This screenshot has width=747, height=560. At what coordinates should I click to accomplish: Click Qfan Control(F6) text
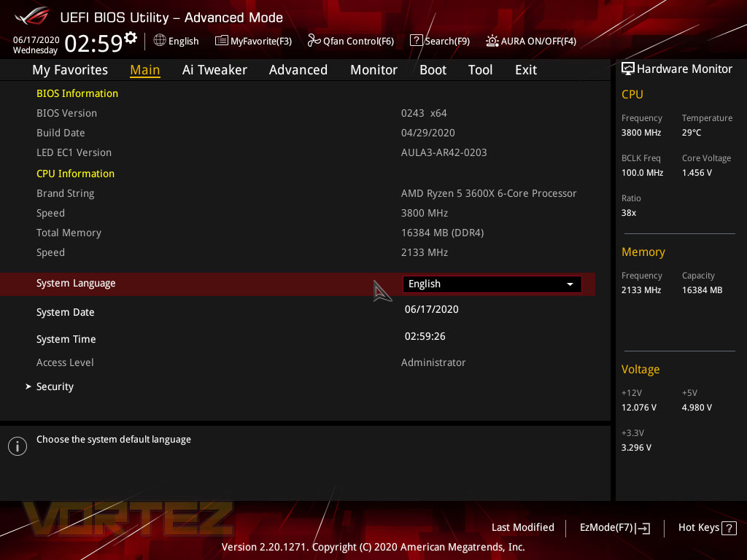tap(358, 42)
